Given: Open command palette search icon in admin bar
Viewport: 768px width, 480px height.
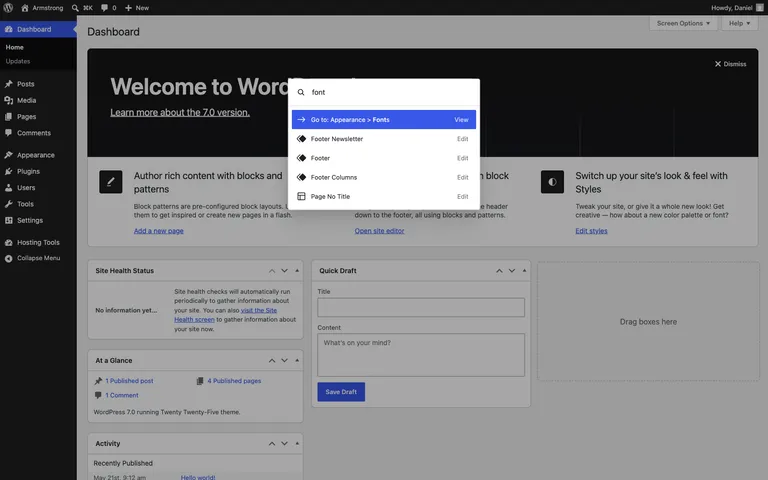Looking at the screenshot, I should click(x=75, y=8).
